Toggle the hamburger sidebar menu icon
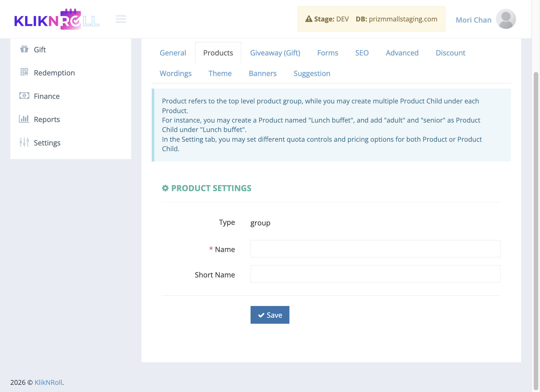 click(121, 19)
